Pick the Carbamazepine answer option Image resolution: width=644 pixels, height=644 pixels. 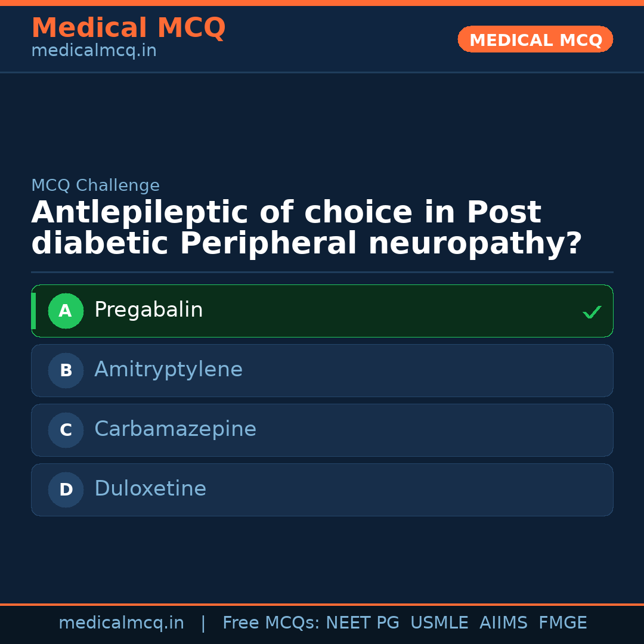(x=322, y=430)
